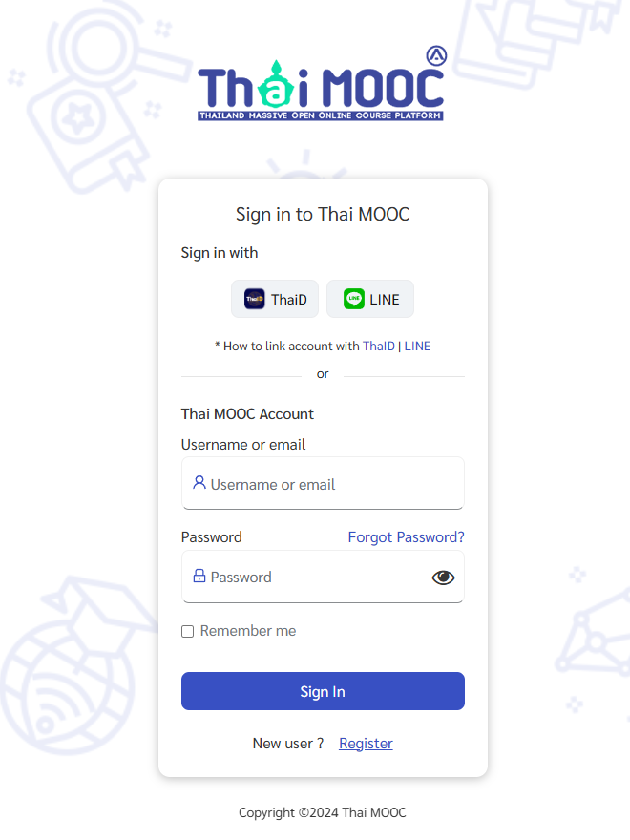Select the LINE sign-in button
630x840 pixels.
pos(370,298)
